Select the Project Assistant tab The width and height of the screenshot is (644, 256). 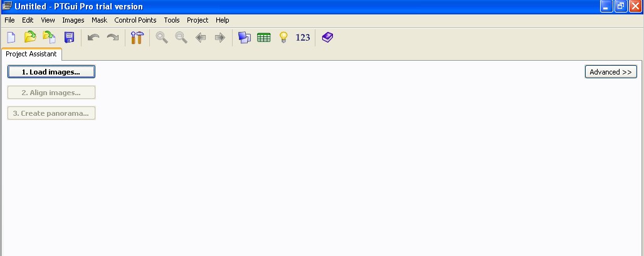31,54
